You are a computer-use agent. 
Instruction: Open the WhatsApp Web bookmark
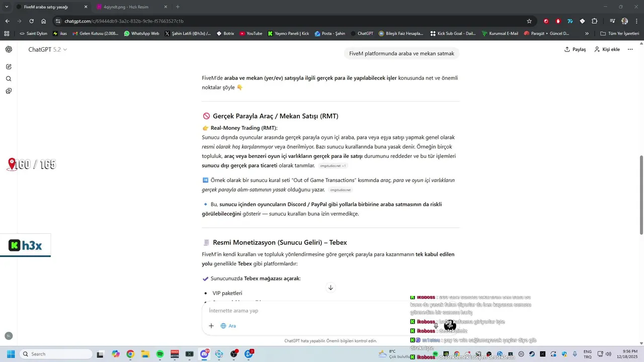141,34
